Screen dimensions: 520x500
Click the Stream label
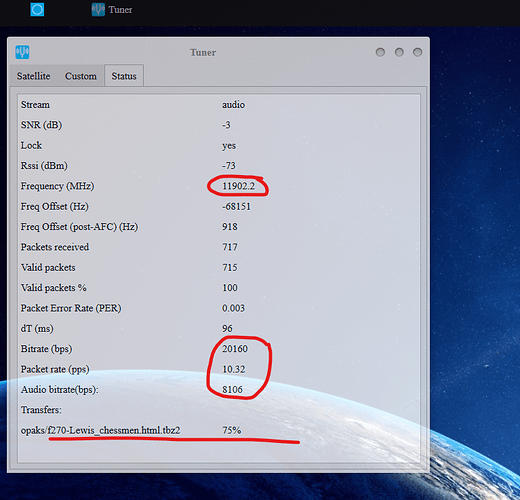click(x=35, y=105)
